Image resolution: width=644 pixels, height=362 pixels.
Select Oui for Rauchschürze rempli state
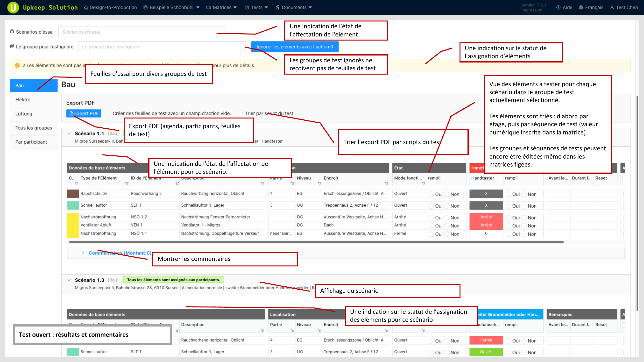(x=431, y=194)
